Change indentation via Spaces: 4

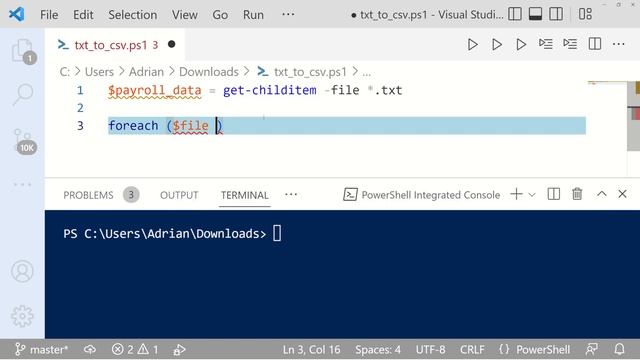point(378,349)
